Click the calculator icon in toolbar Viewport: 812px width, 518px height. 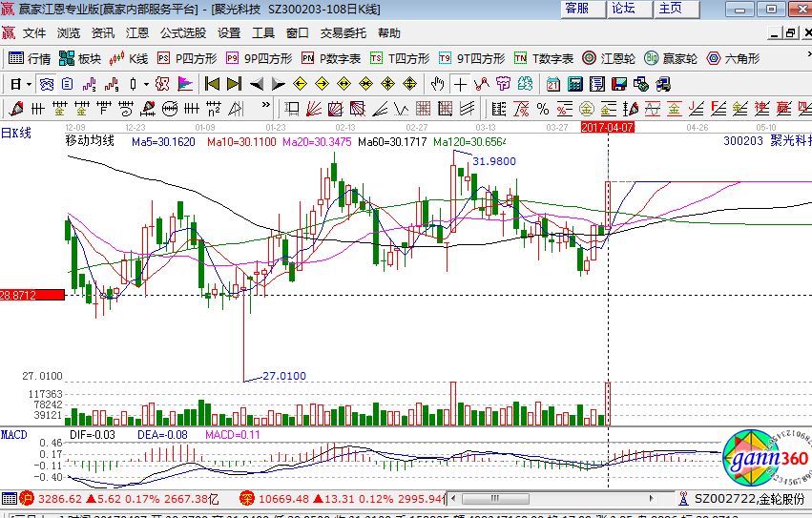tap(575, 83)
